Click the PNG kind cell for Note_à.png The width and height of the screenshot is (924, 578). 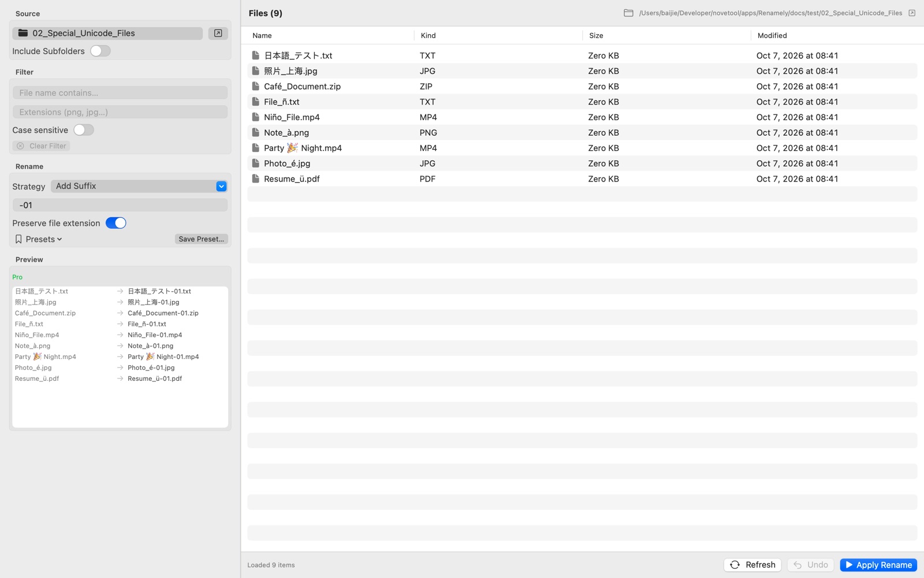(x=428, y=132)
